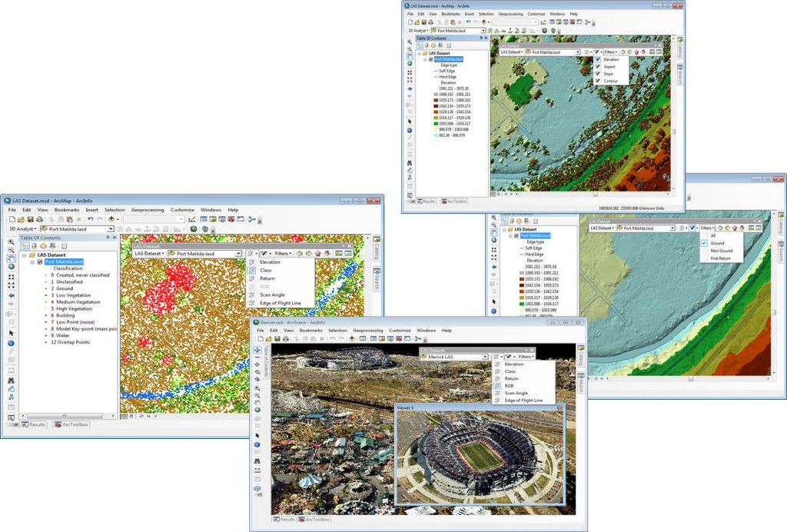Choose First Return filter in right window

[x=721, y=258]
